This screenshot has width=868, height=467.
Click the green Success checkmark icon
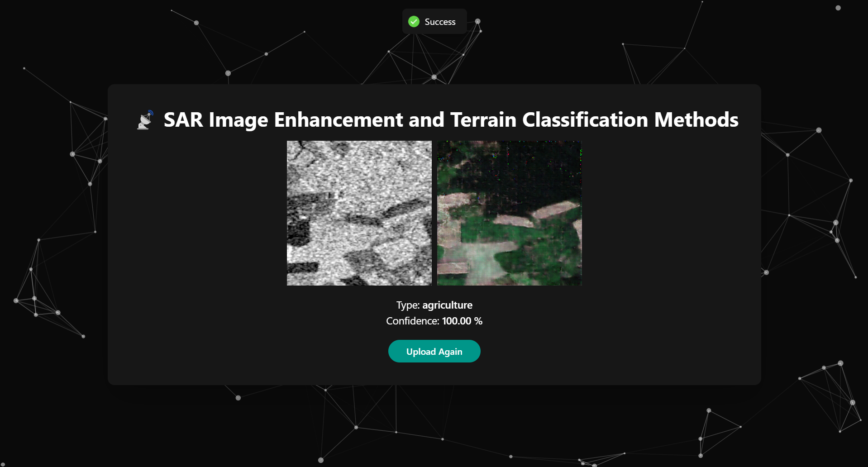click(x=414, y=22)
